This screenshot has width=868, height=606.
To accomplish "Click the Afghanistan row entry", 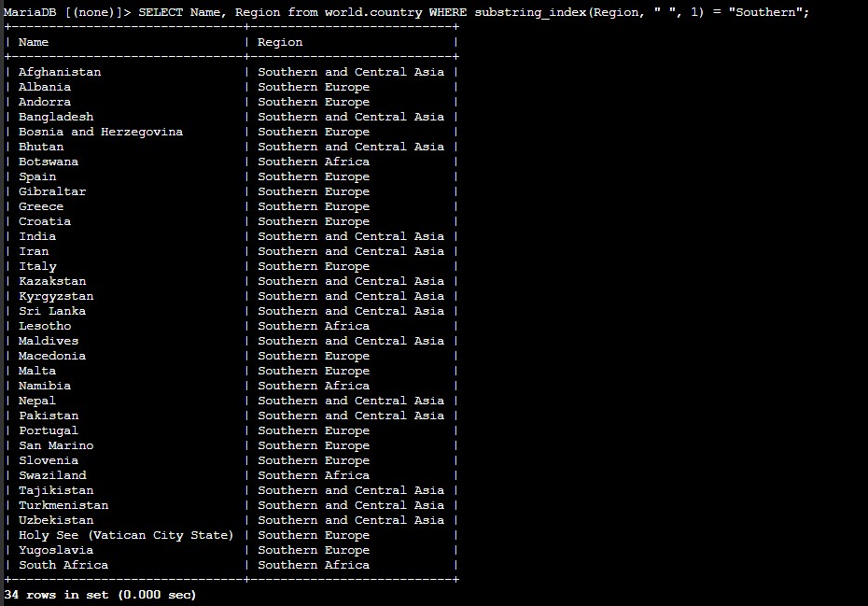I will pos(59,71).
